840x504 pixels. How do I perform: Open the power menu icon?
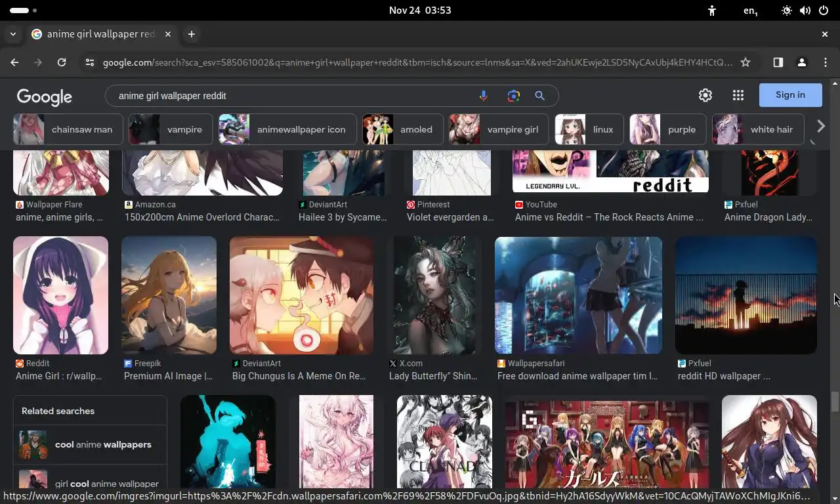pos(824,10)
